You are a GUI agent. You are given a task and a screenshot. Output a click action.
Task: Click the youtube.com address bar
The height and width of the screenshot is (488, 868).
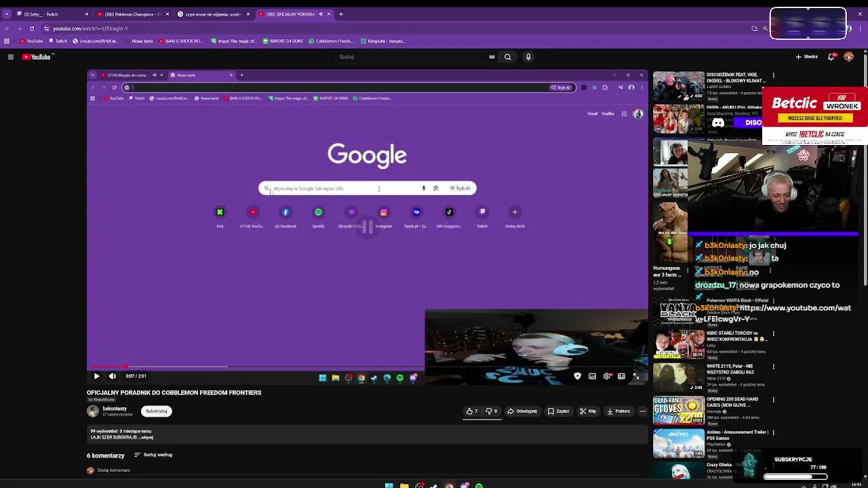click(393, 28)
